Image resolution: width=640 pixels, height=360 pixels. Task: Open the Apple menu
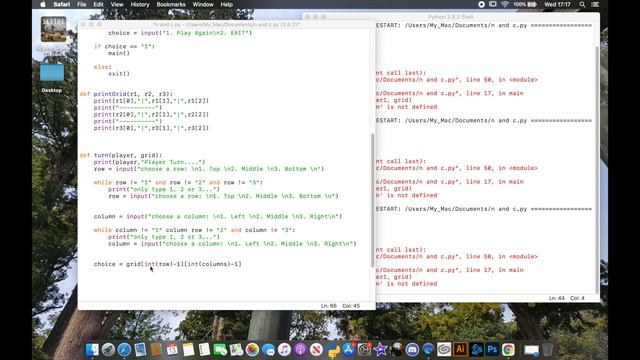tap(43, 4)
